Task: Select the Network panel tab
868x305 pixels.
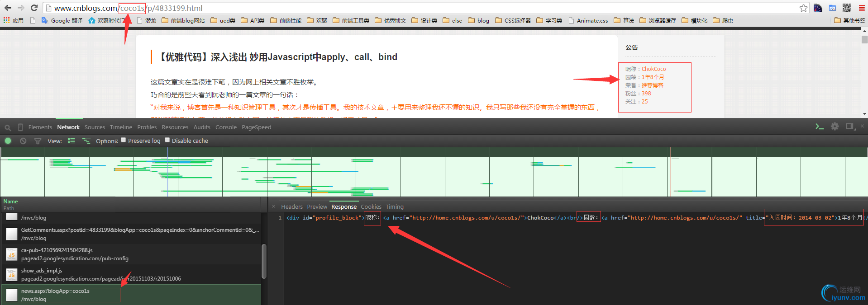Action: point(68,127)
